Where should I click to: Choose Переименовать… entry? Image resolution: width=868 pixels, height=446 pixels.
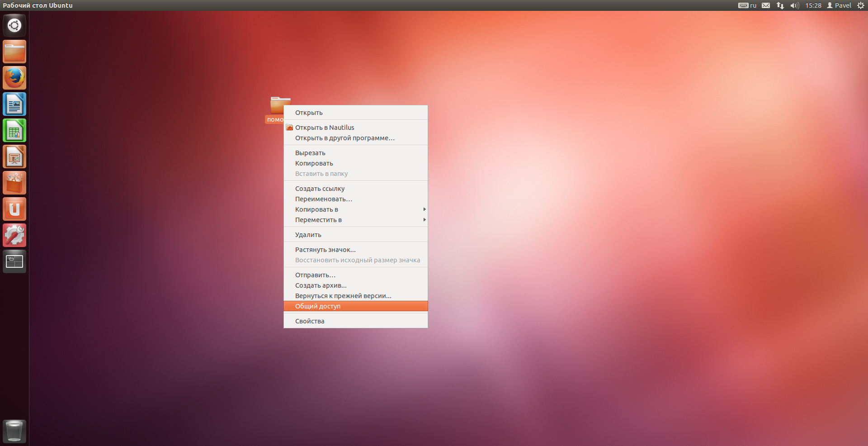(356, 199)
